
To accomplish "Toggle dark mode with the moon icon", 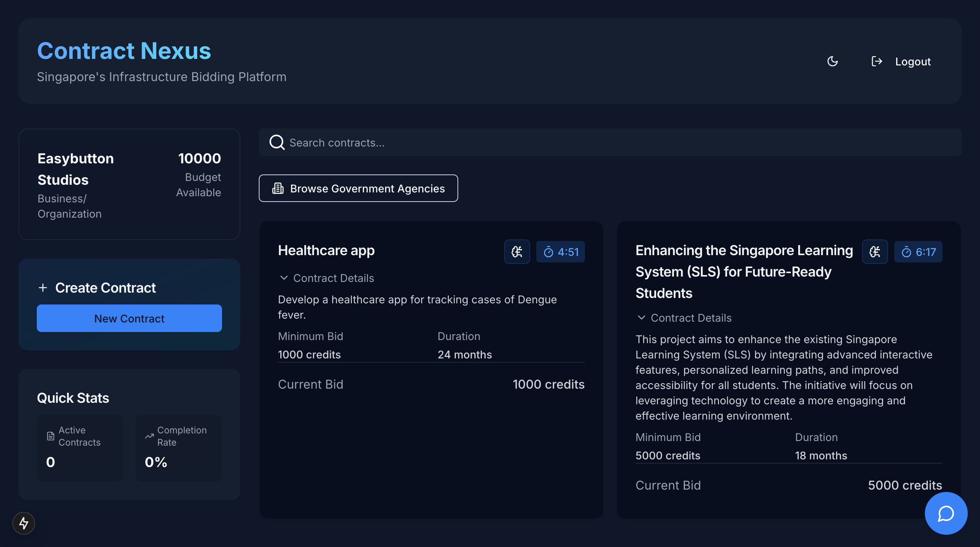I will 832,61.
